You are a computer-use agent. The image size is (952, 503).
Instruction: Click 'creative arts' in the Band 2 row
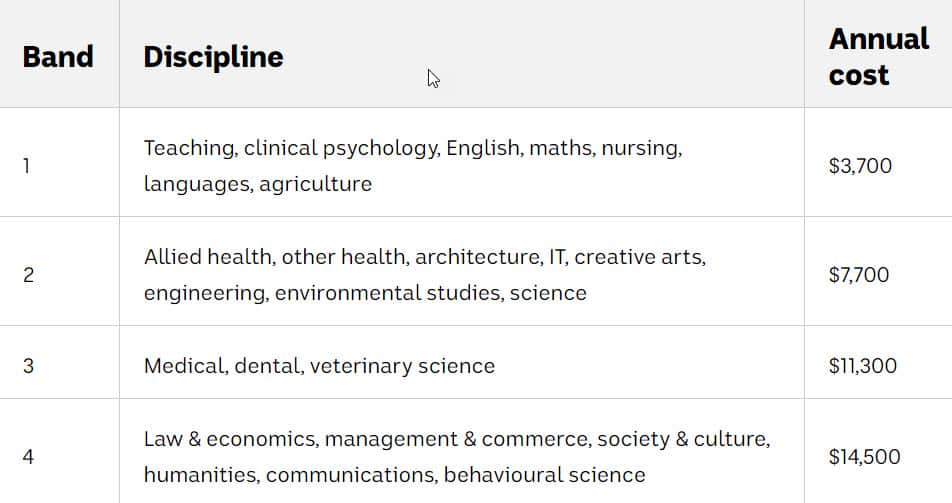[639, 257]
